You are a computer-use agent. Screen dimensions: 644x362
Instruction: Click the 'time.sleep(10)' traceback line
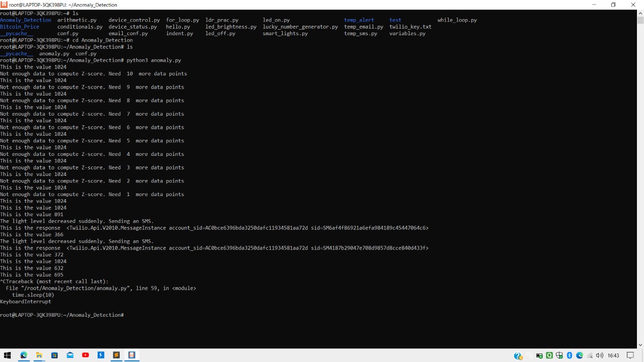click(33, 295)
